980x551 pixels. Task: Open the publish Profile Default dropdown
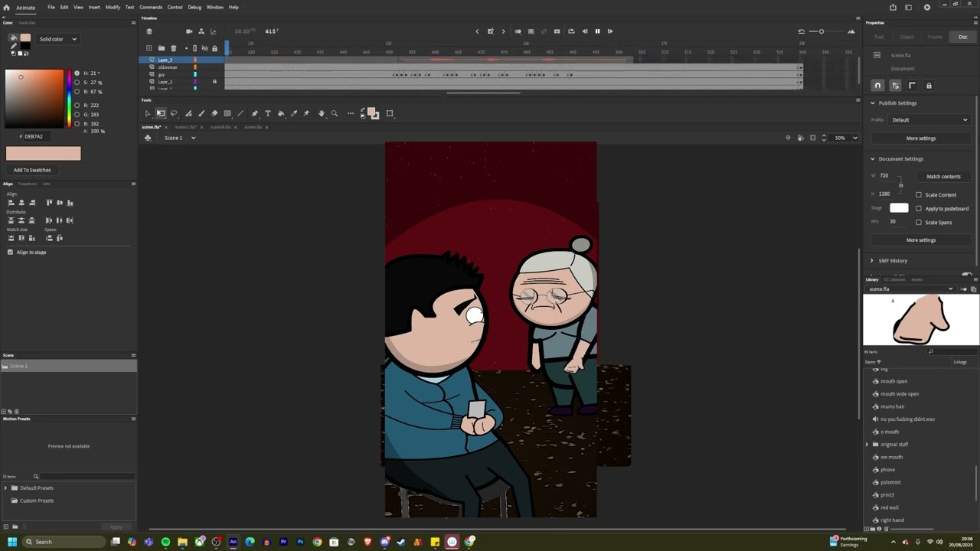click(x=929, y=119)
